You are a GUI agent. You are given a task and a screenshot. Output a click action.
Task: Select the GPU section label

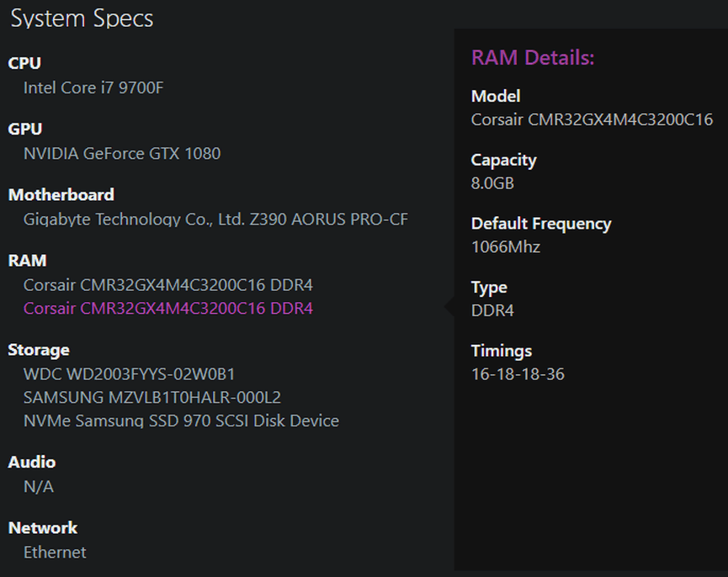pyautogui.click(x=25, y=129)
